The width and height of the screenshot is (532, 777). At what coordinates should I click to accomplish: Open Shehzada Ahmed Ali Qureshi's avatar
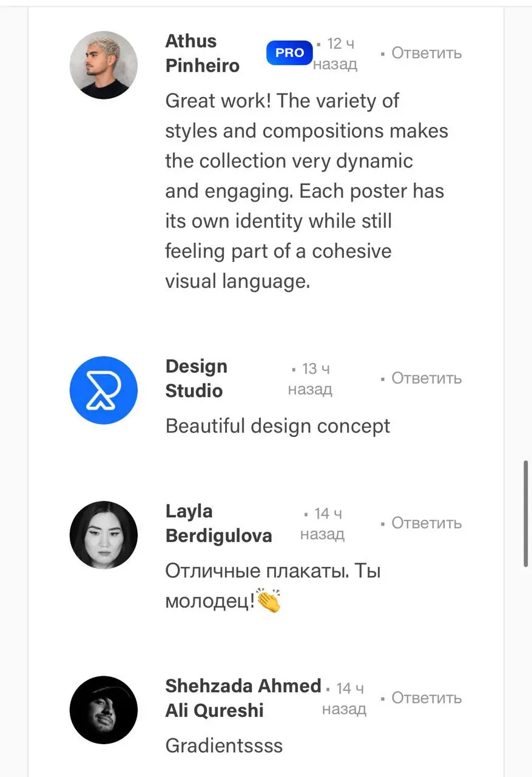104,710
